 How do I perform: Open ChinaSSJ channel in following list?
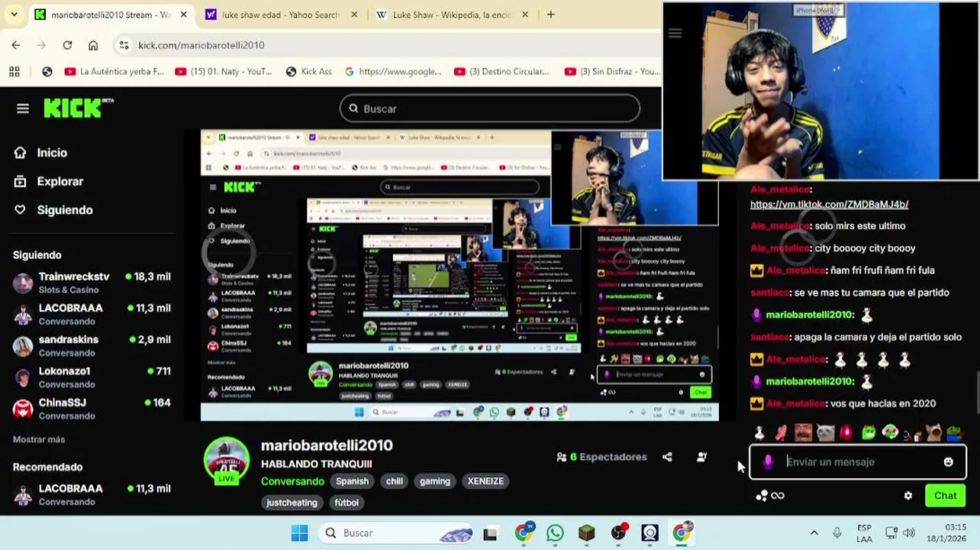tap(92, 409)
